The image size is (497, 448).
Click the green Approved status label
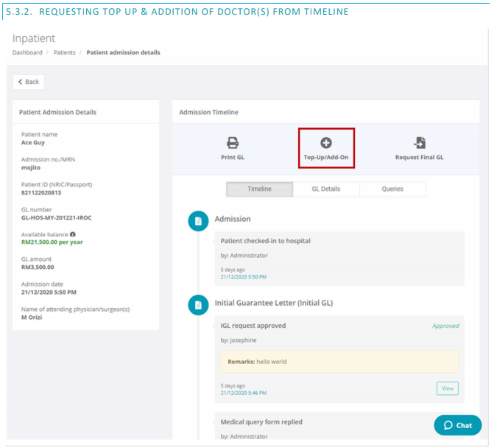[445, 326]
